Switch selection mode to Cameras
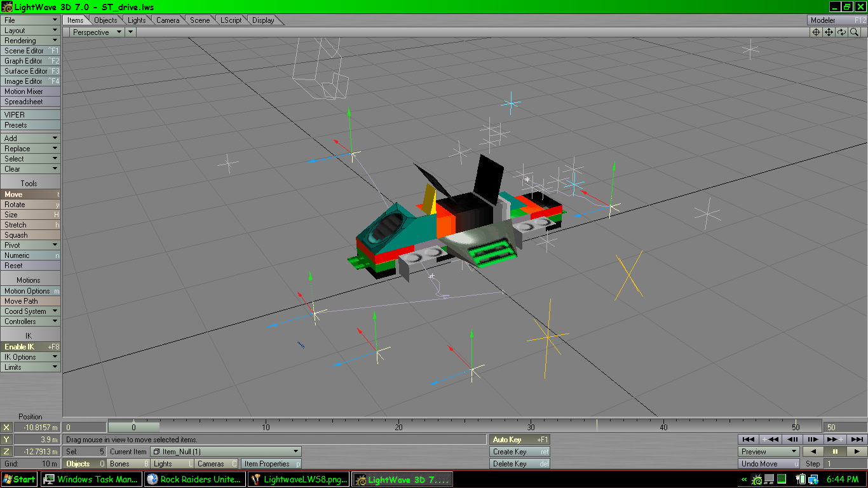Image resolution: width=868 pixels, height=488 pixels. point(216,464)
